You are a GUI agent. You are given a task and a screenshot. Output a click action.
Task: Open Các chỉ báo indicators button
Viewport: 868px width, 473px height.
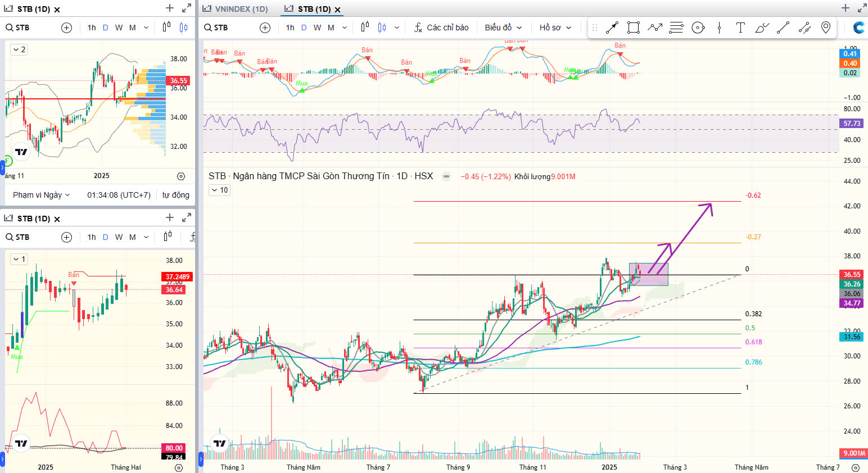pyautogui.click(x=441, y=28)
